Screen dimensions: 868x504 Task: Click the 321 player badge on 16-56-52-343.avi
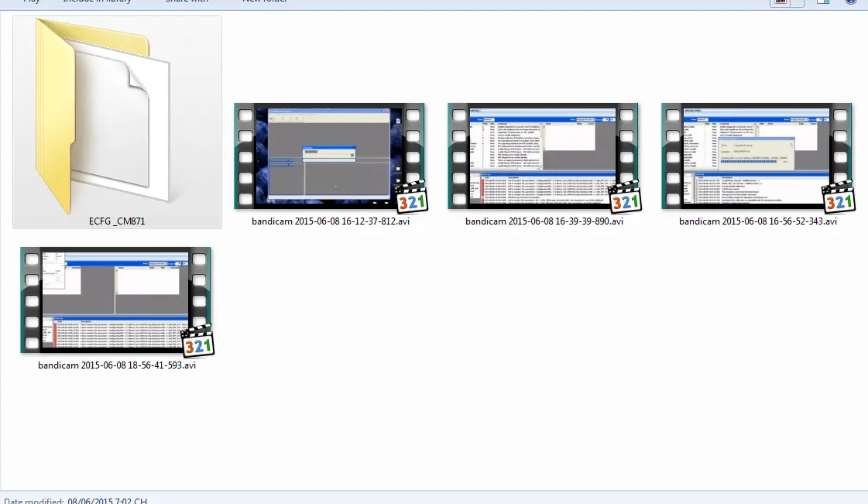click(840, 197)
